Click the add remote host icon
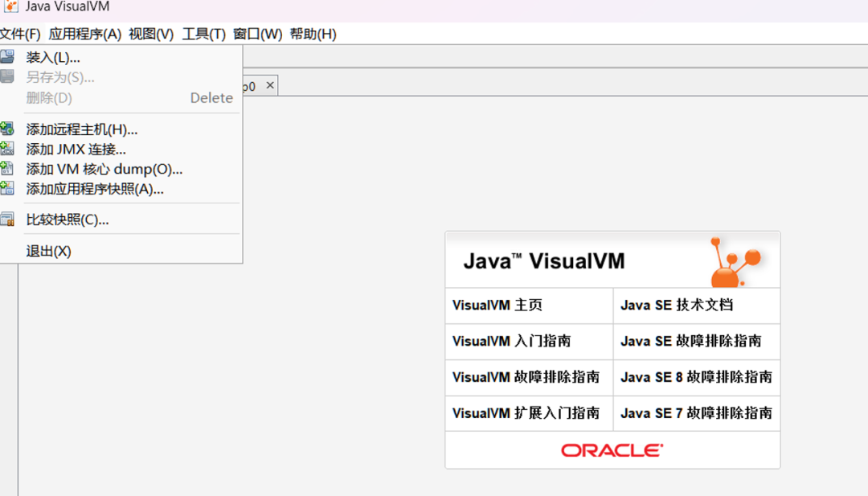Image resolution: width=868 pixels, height=496 pixels. (x=6, y=129)
